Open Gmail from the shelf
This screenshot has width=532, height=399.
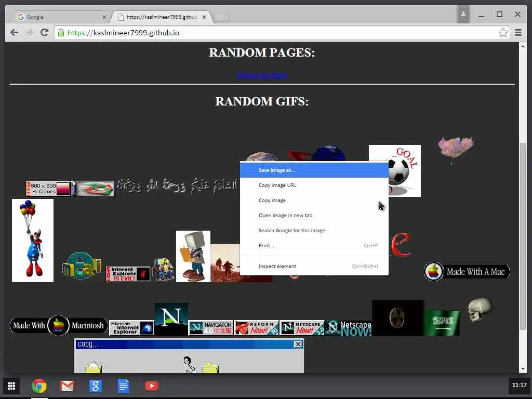pos(67,386)
